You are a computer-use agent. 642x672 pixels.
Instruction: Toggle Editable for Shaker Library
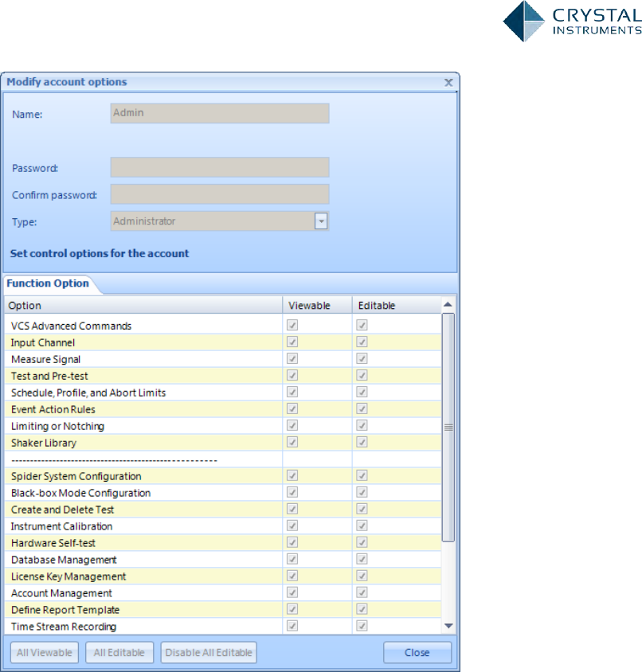(362, 442)
